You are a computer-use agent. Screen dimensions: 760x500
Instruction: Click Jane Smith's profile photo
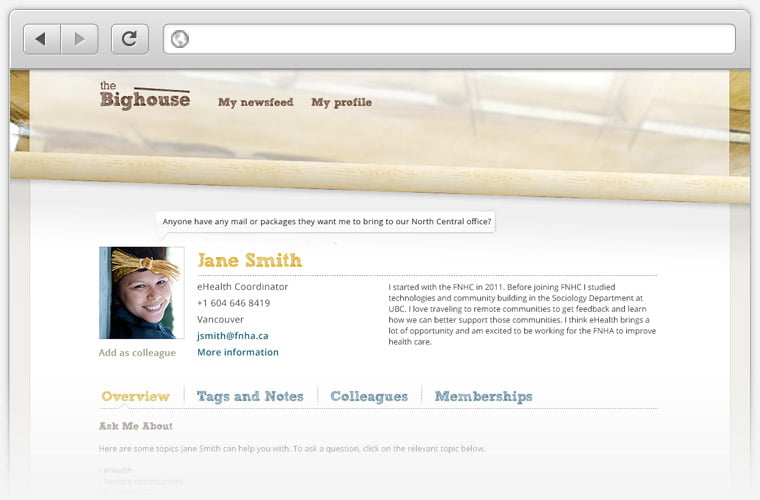click(x=142, y=293)
